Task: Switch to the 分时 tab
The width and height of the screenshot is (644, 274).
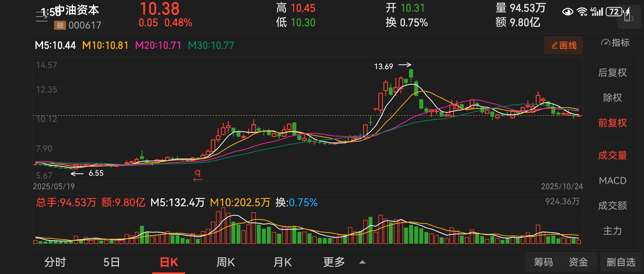Action: (55, 262)
